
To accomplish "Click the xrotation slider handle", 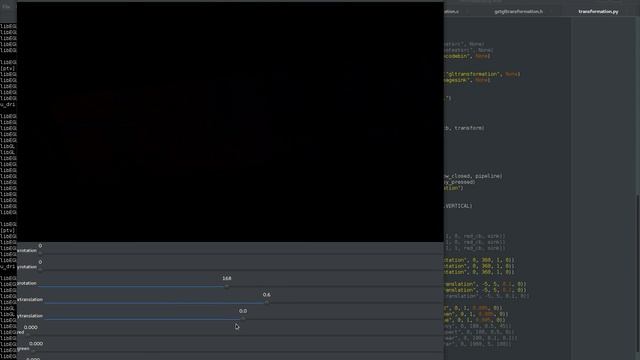I will click(40, 253).
